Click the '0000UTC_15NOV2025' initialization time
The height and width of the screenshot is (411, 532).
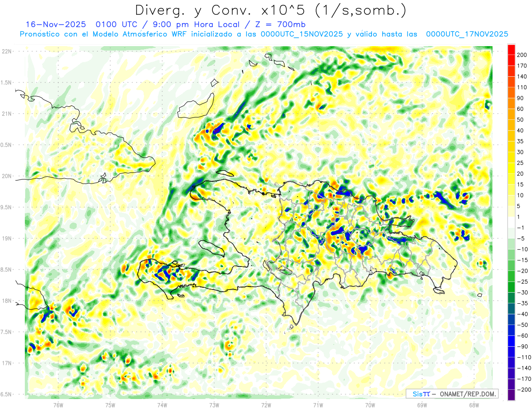[302, 34]
